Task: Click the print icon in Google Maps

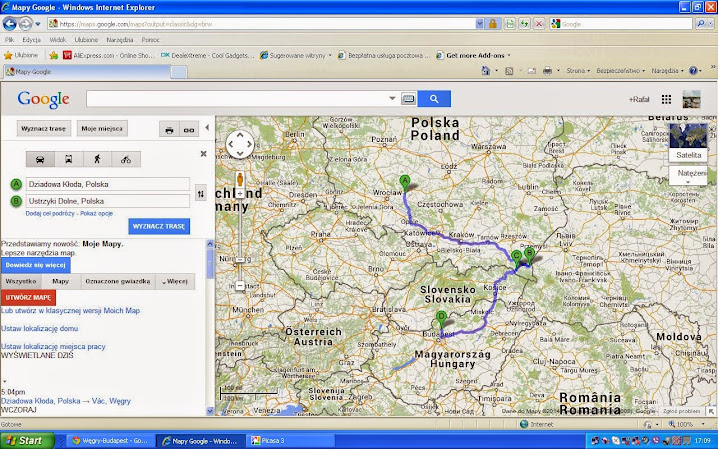Action: (x=169, y=130)
